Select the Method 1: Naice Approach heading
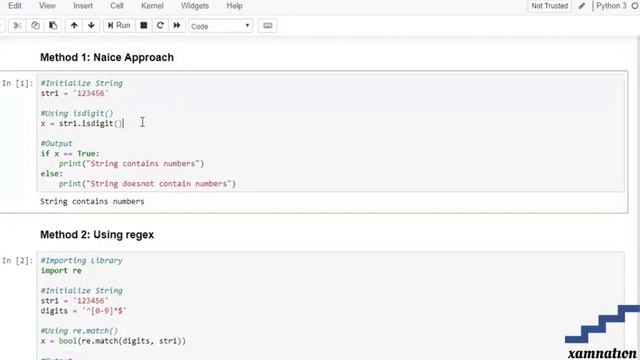This screenshot has width=640, height=360. tap(107, 58)
